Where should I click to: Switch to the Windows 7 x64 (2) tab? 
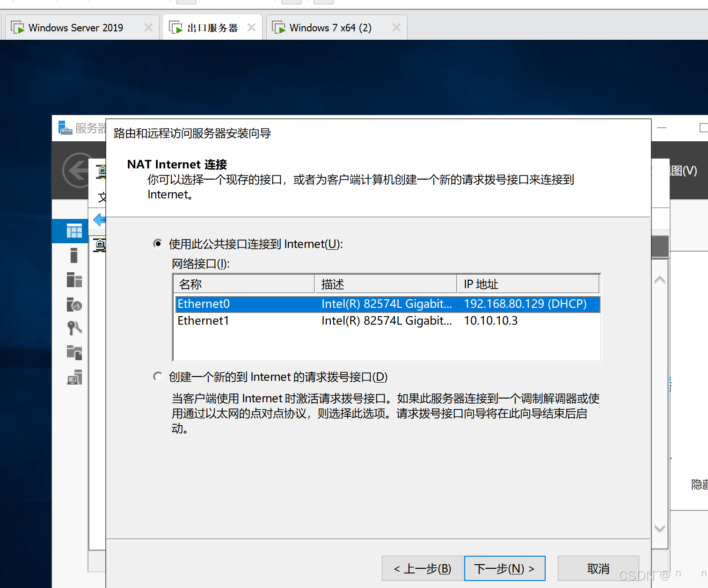pos(330,27)
